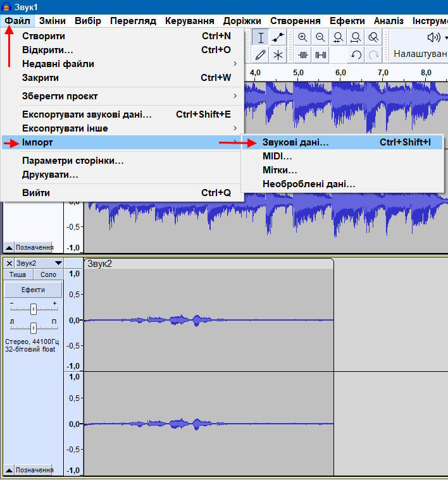Choose Закрити in the File menu
The height and width of the screenshot is (480, 448).
[x=123, y=78]
